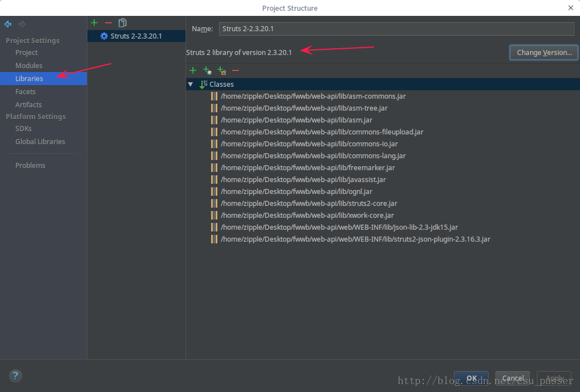Select the asm-tree.jar entry

(x=304, y=108)
